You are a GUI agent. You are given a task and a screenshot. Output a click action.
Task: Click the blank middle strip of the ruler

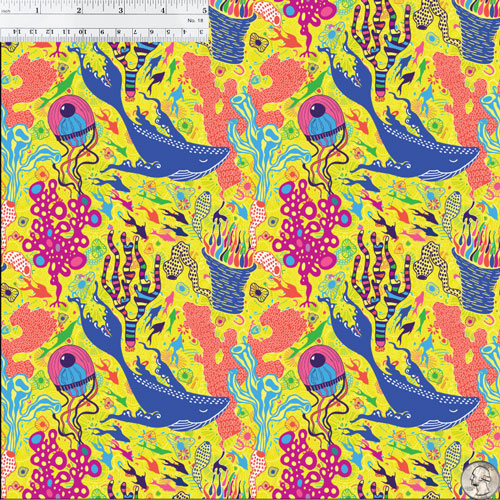click(104, 21)
